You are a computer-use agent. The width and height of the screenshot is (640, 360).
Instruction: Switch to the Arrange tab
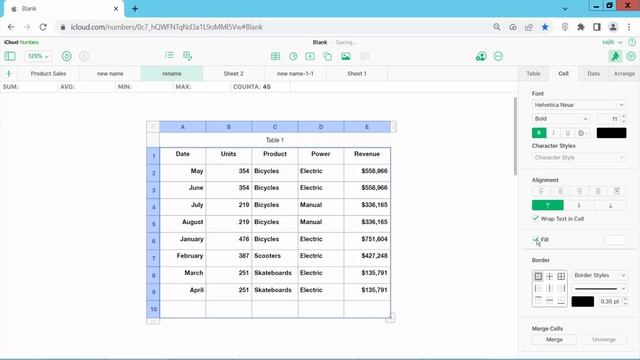pyautogui.click(x=624, y=73)
